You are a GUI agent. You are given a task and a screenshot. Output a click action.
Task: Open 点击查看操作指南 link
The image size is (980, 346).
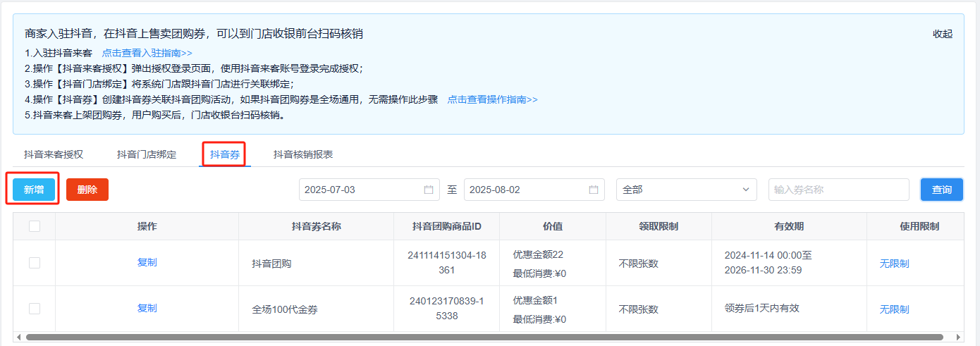(493, 99)
